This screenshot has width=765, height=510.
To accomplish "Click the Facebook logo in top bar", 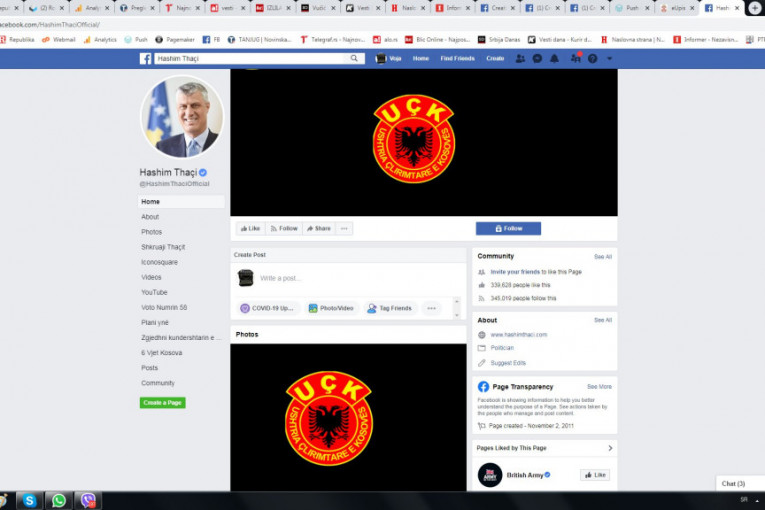I will coord(145,59).
